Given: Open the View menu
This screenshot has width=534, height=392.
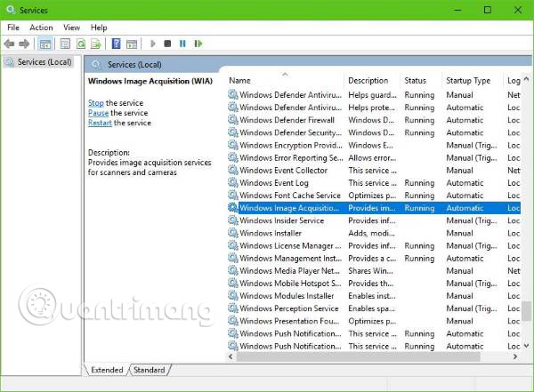Looking at the screenshot, I should (x=71, y=28).
